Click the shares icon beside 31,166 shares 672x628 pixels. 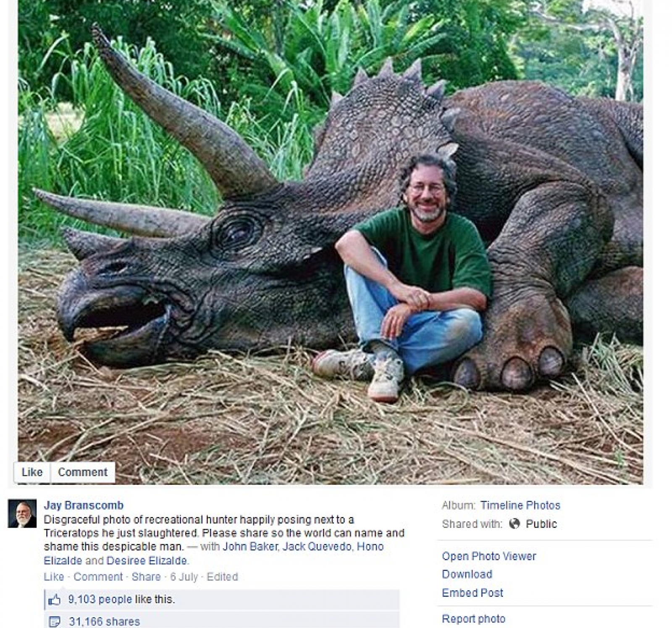click(55, 622)
